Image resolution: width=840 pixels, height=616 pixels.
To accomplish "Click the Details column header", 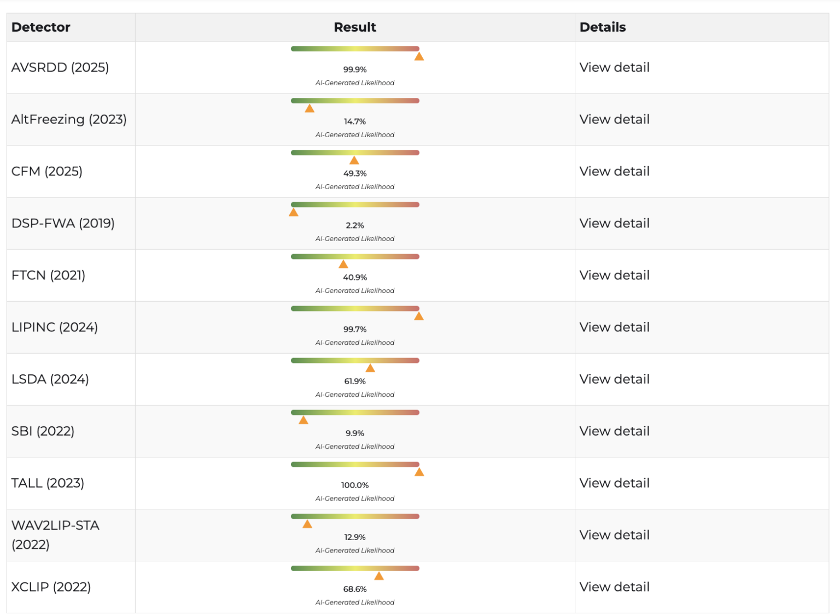I will tap(603, 27).
